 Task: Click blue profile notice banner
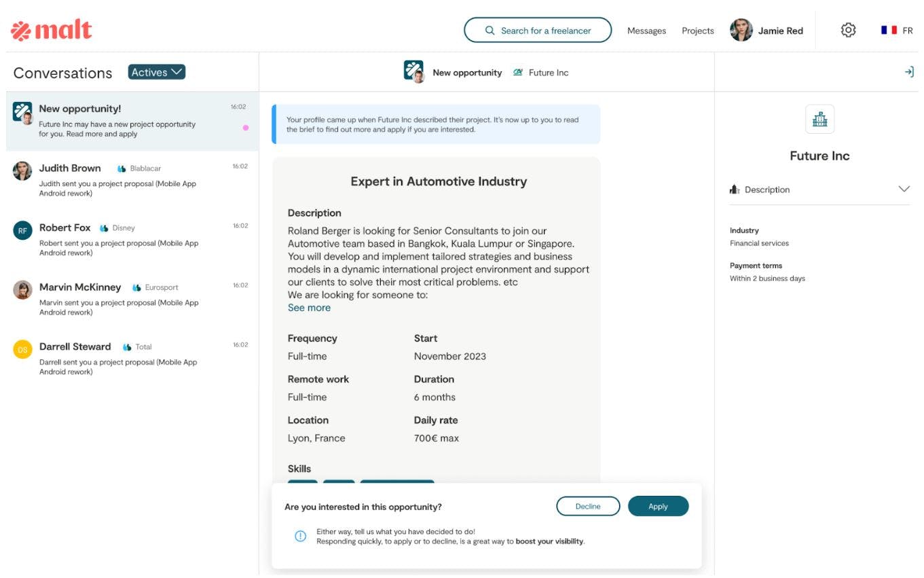tap(436, 124)
